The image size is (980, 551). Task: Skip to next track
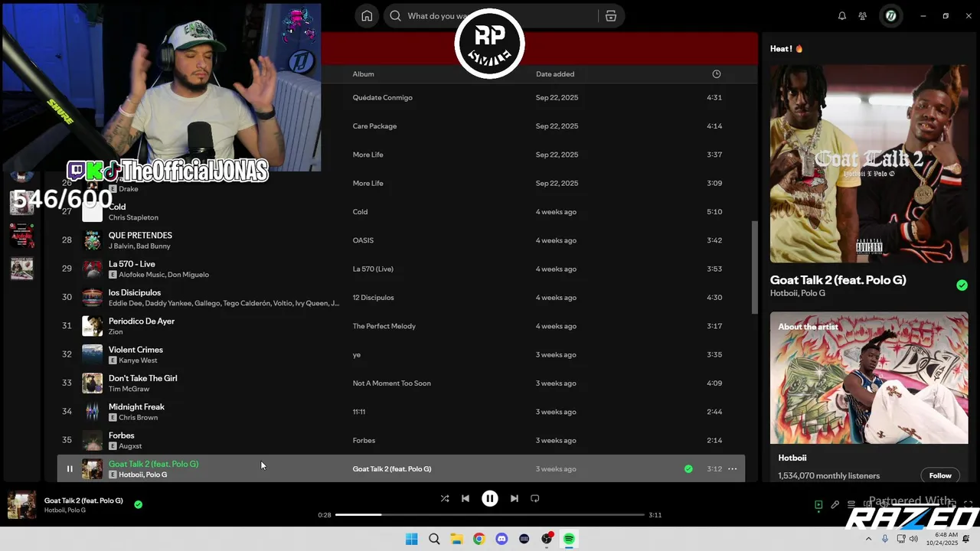(x=514, y=498)
